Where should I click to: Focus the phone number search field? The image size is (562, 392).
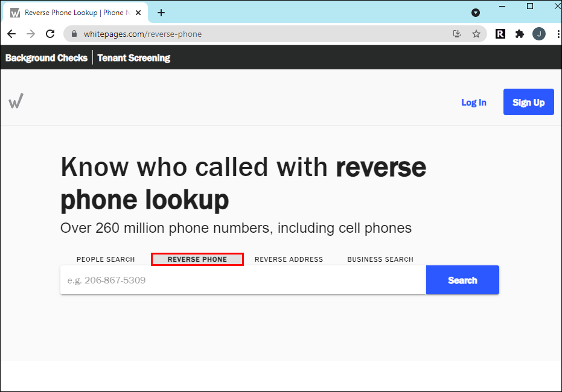pos(243,280)
